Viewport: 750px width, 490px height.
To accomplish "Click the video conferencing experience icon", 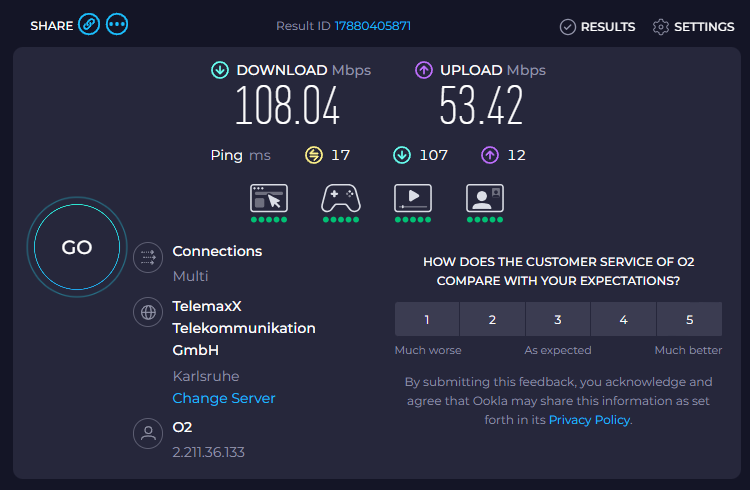I will 485,198.
